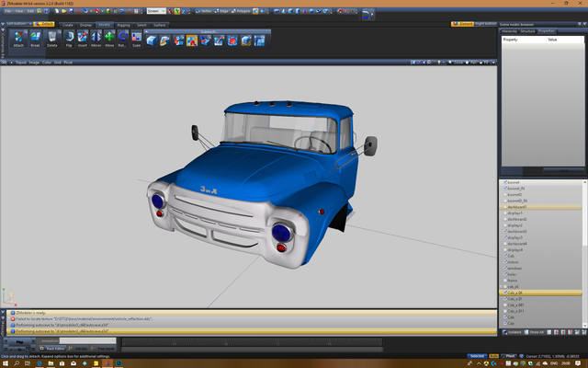Click the yellow Detach left-button indicator
This screenshot has width=588, height=368.
44,24
